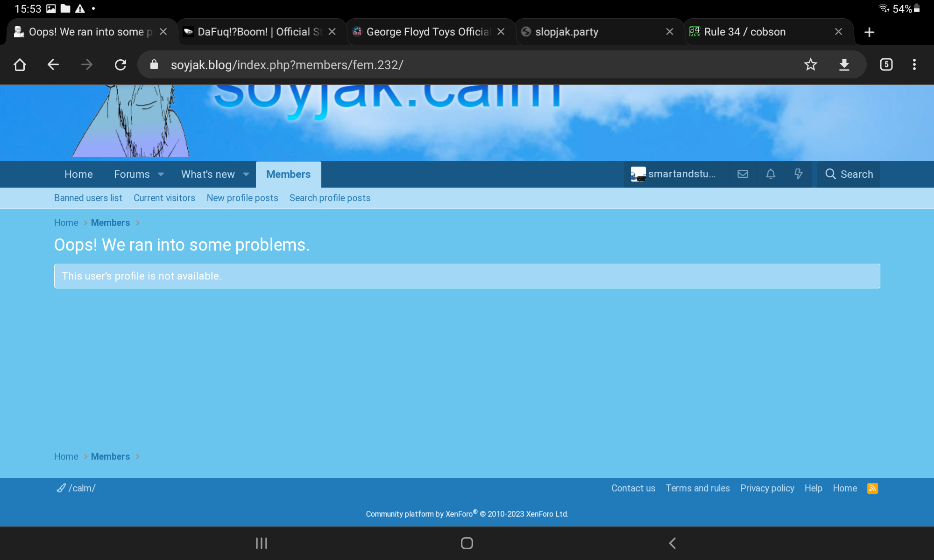Click the Search button in navbar
This screenshot has width=934, height=560.
click(849, 175)
